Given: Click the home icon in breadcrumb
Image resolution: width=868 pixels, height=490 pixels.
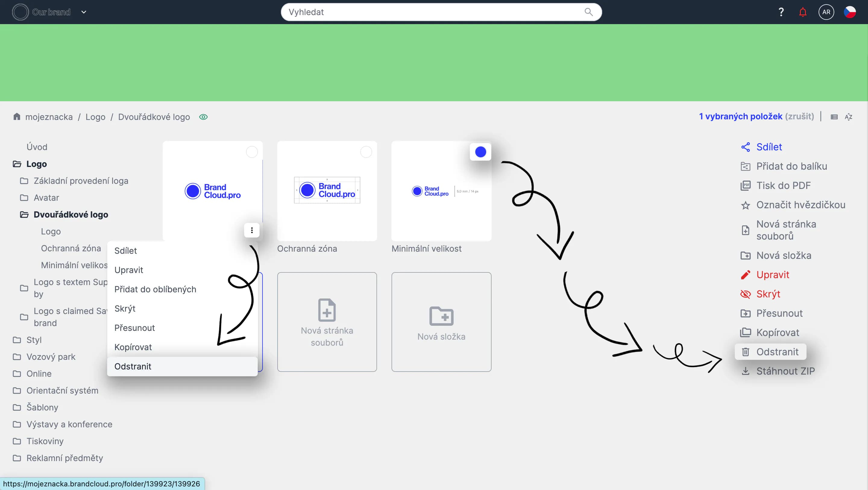Looking at the screenshot, I should 17,117.
